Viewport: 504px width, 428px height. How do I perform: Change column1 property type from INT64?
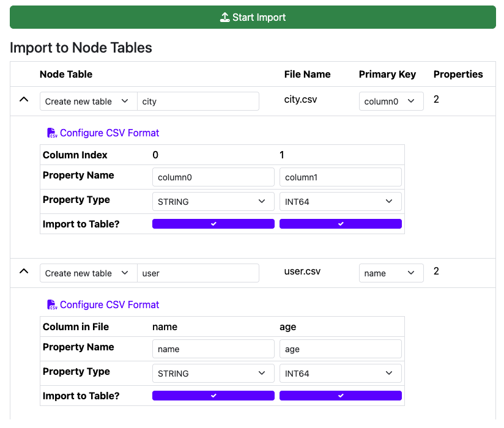tap(341, 202)
